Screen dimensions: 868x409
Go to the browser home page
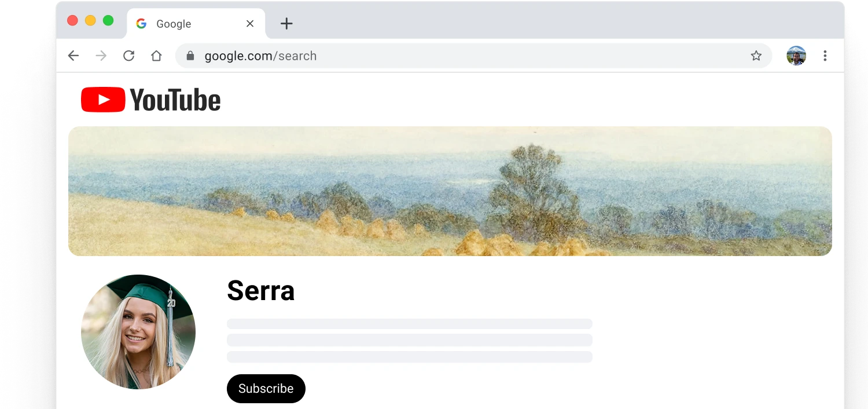(x=156, y=56)
